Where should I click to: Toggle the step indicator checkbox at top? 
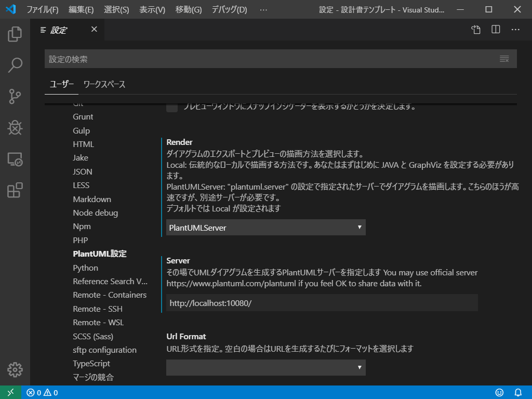click(x=172, y=107)
